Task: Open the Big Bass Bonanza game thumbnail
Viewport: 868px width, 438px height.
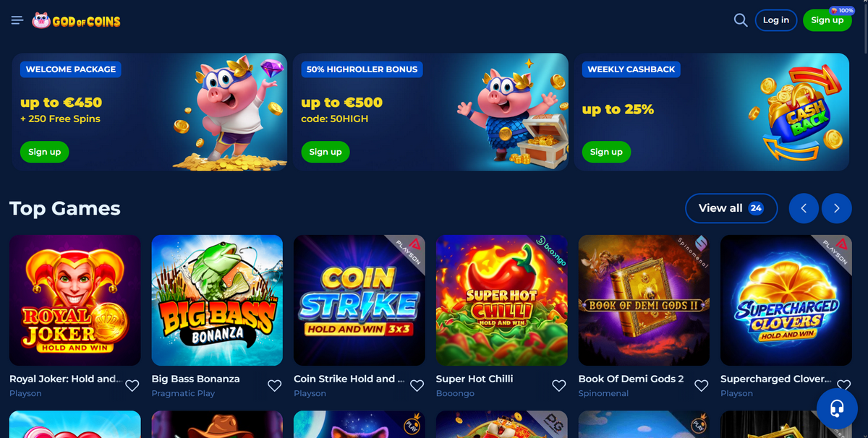Action: [x=217, y=300]
